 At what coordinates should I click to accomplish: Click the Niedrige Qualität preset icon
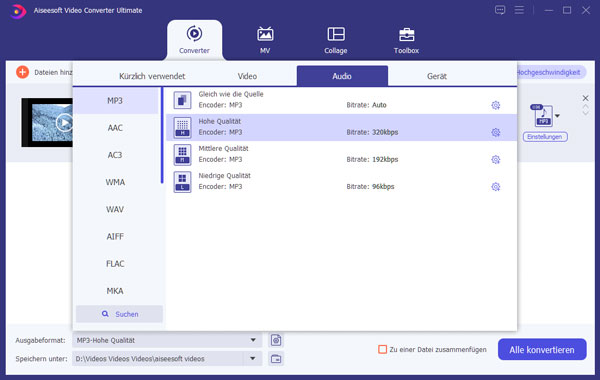click(183, 182)
